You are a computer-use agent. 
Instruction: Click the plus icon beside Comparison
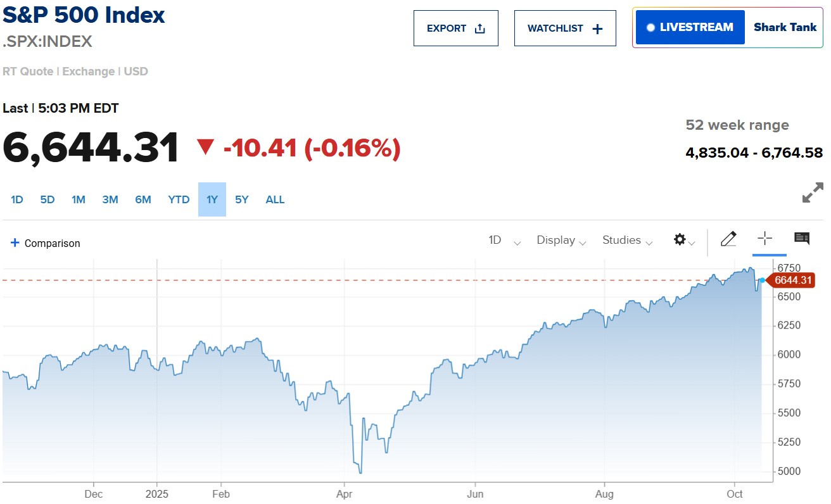(x=15, y=243)
